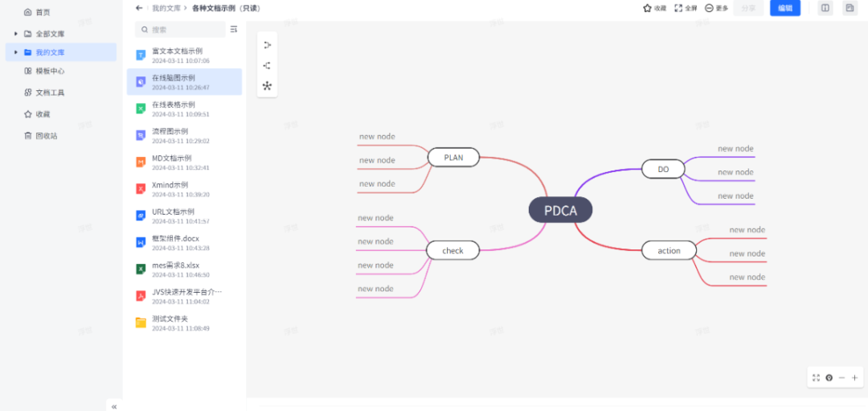Go back using the left arrow icon
The image size is (868, 411).
[x=139, y=8]
